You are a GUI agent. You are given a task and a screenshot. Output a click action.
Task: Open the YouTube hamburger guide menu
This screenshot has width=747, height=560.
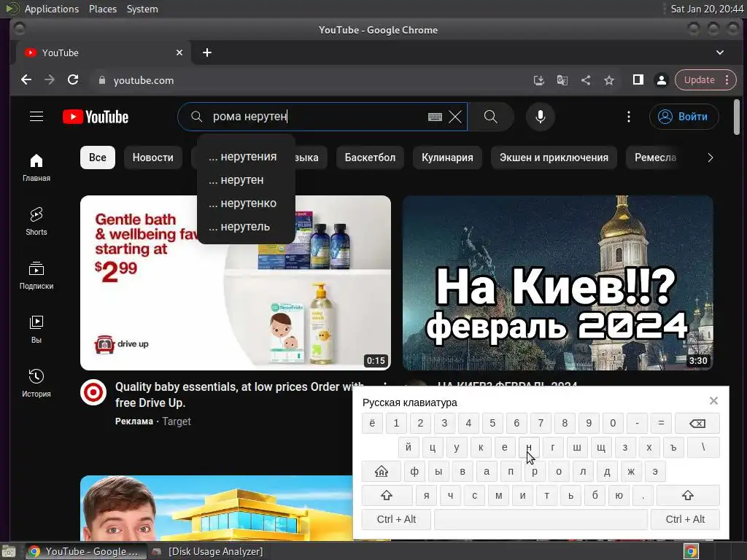click(x=36, y=117)
